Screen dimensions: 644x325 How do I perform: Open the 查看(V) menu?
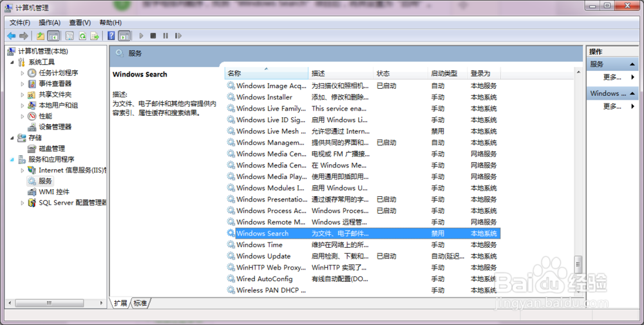point(80,23)
